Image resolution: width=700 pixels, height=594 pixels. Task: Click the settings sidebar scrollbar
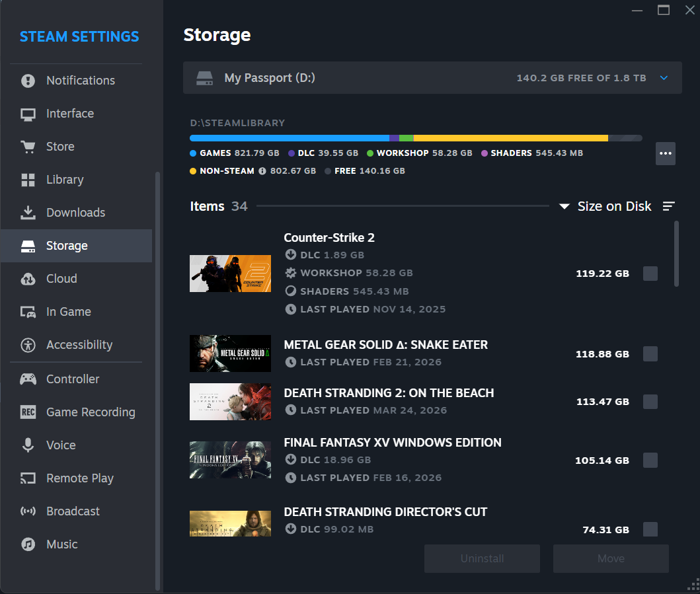point(157,381)
